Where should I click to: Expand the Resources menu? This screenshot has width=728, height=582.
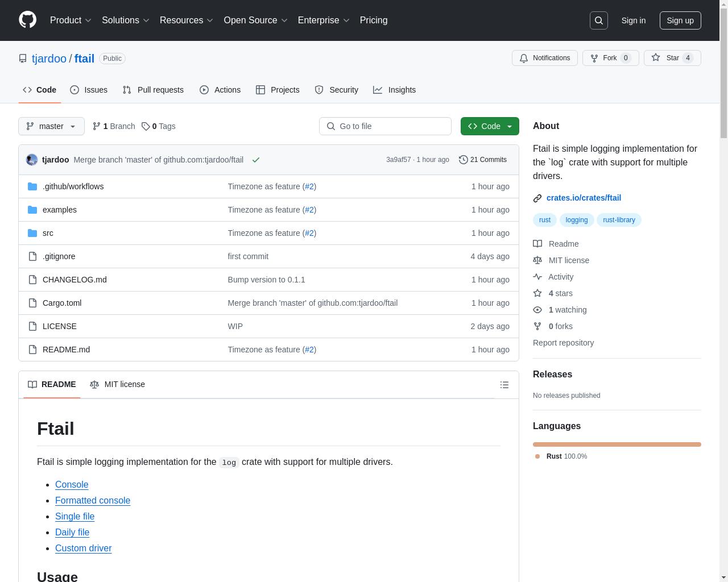tap(186, 20)
